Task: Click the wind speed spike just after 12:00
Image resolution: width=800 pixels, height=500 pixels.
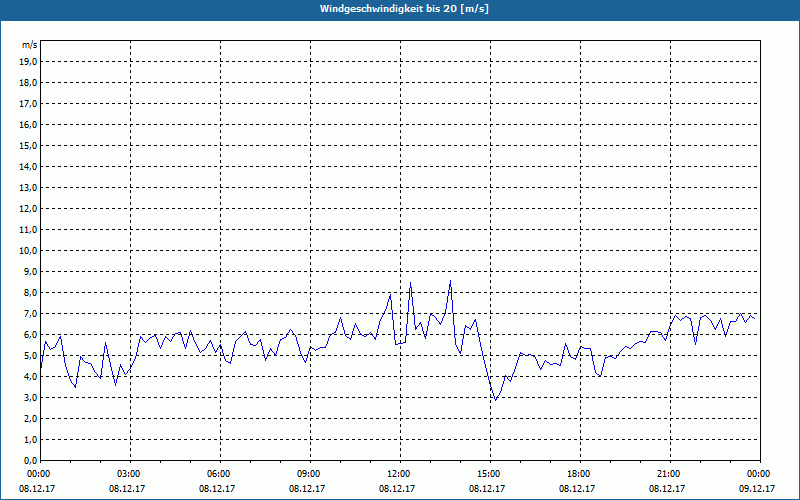Action: pyautogui.click(x=410, y=283)
